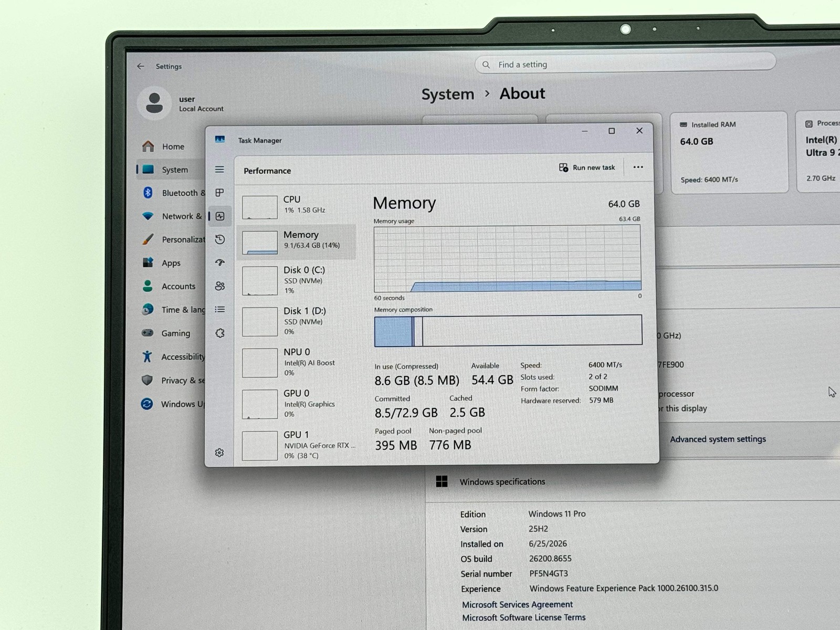Click the Form factor value SODIMM
This screenshot has height=630, width=840.
(x=603, y=388)
